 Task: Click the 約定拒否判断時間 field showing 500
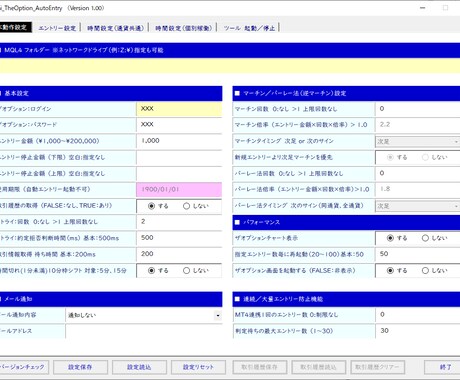point(179,238)
